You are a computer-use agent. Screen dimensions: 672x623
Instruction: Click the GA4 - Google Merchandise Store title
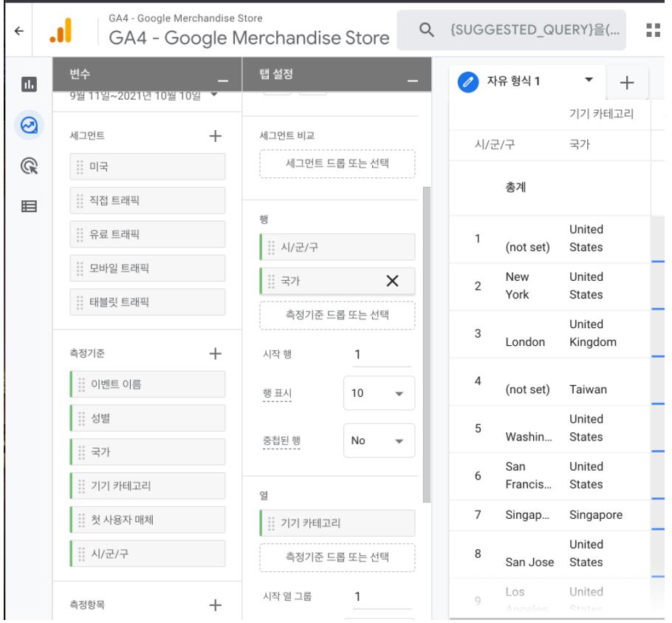249,38
